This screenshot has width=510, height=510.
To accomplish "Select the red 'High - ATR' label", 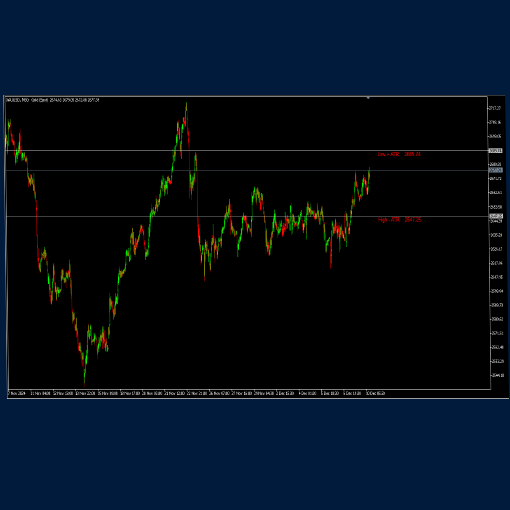I will 399,220.
